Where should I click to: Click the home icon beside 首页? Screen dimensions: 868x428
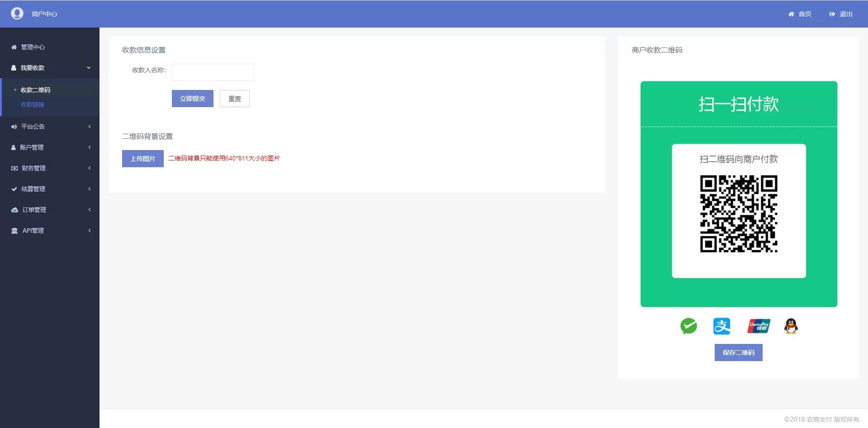point(791,14)
